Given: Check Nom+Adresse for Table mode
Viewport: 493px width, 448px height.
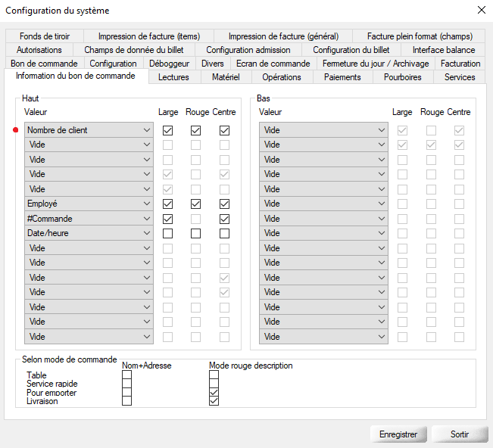Looking at the screenshot, I should [x=126, y=375].
